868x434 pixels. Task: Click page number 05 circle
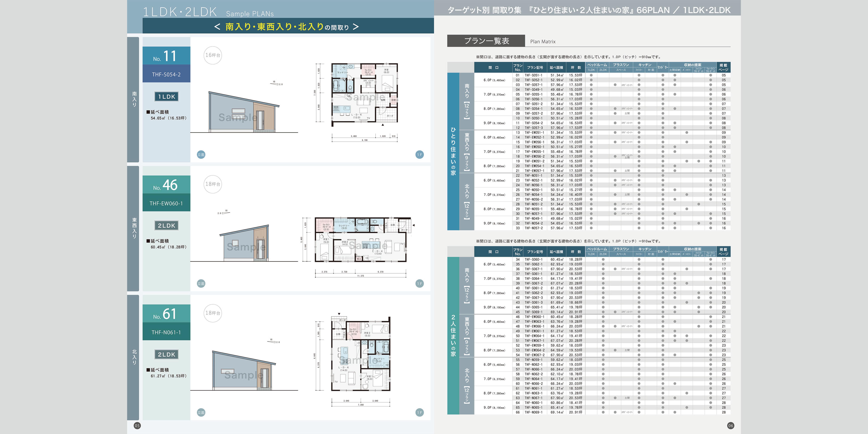point(137,426)
